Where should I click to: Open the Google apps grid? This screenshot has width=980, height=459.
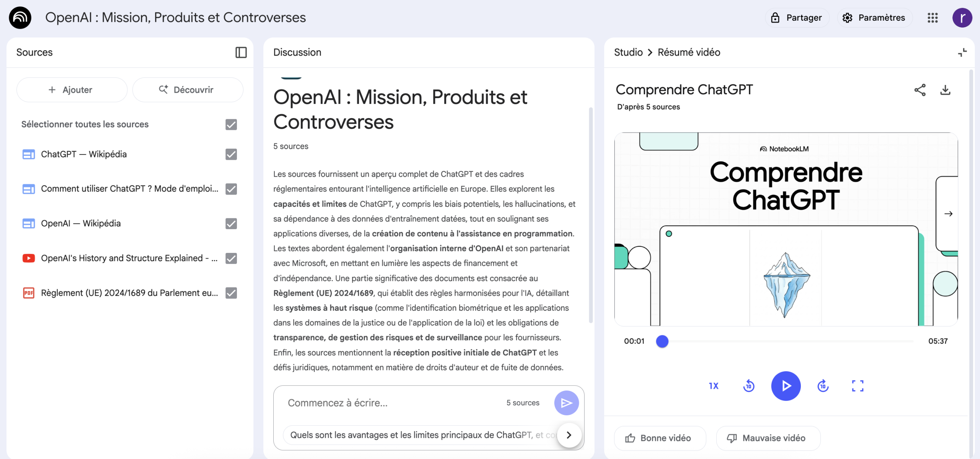tap(933, 18)
